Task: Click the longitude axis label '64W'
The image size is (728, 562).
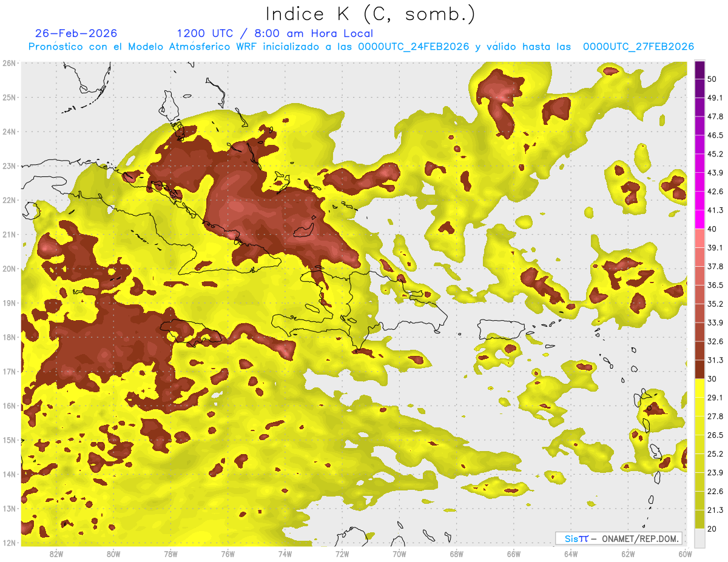Action: coord(571,554)
